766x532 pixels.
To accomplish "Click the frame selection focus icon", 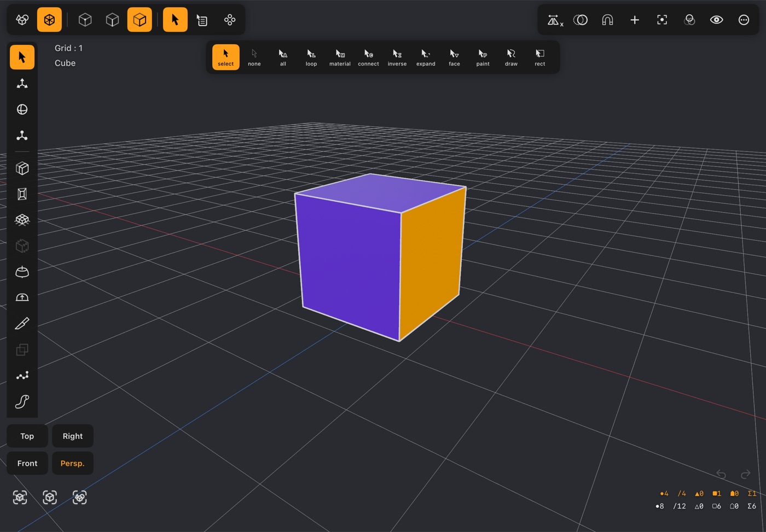I will point(662,20).
